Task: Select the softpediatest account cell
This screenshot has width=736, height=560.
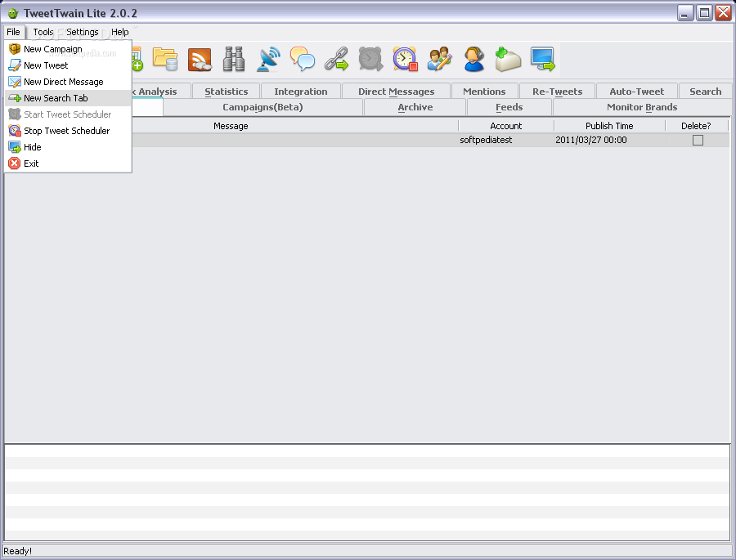Action: click(506, 140)
